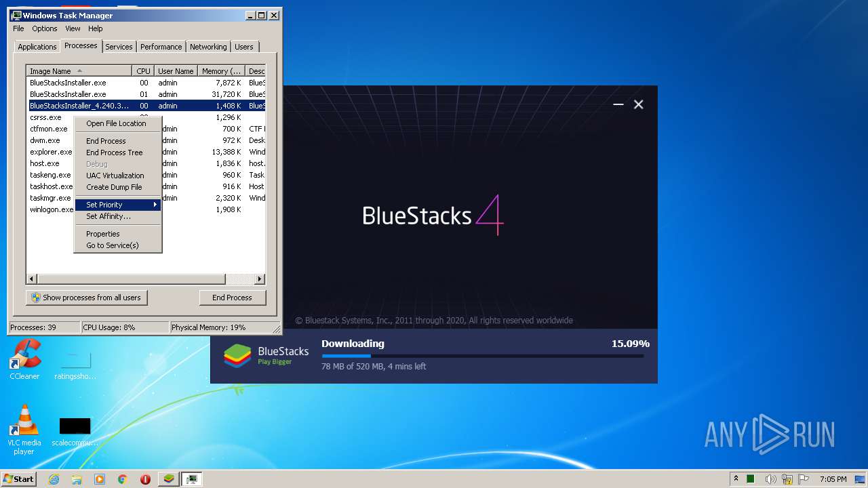The height and width of the screenshot is (488, 868).
Task: Show hidden tray icons arrow
Action: [736, 479]
